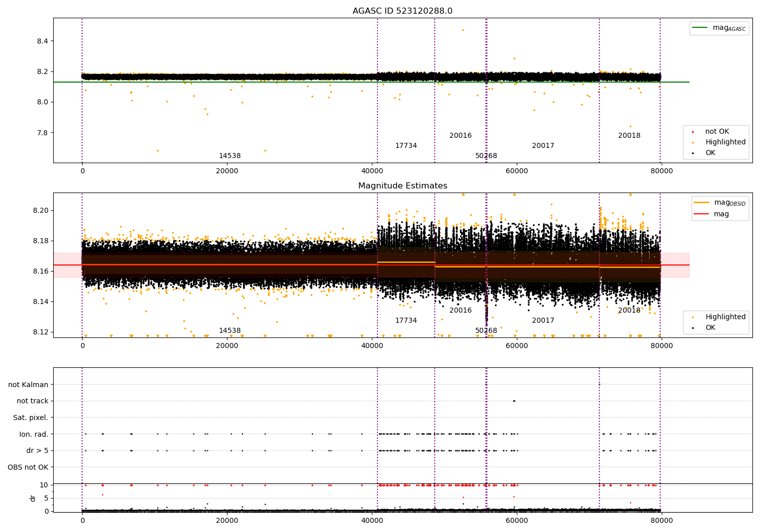Click the 8.18 y-axis tick label
Viewport: 760px width, 532px height.
41,241
